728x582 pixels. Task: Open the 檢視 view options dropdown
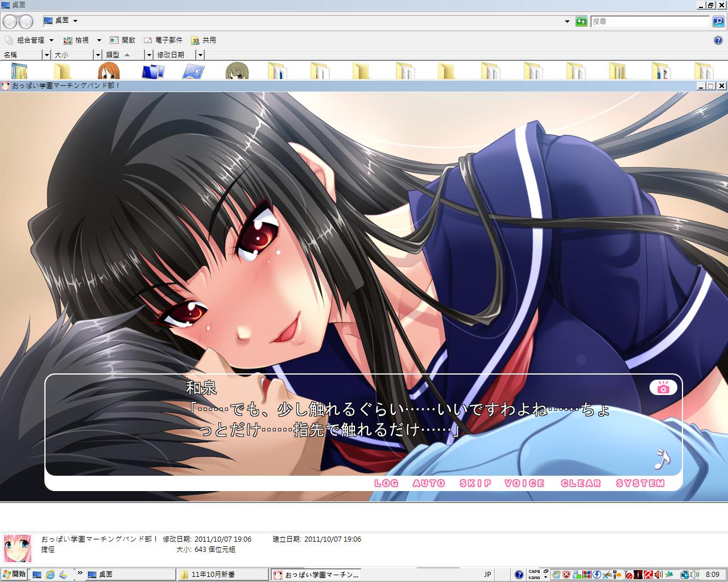[x=99, y=40]
